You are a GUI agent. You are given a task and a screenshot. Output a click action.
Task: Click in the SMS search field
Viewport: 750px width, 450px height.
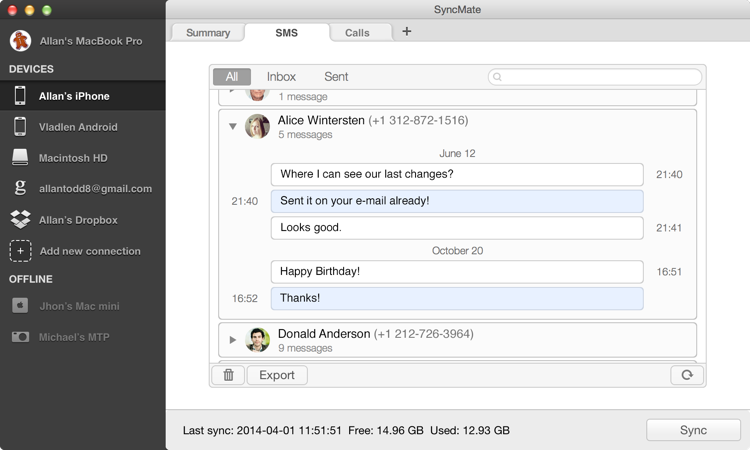[x=595, y=77]
